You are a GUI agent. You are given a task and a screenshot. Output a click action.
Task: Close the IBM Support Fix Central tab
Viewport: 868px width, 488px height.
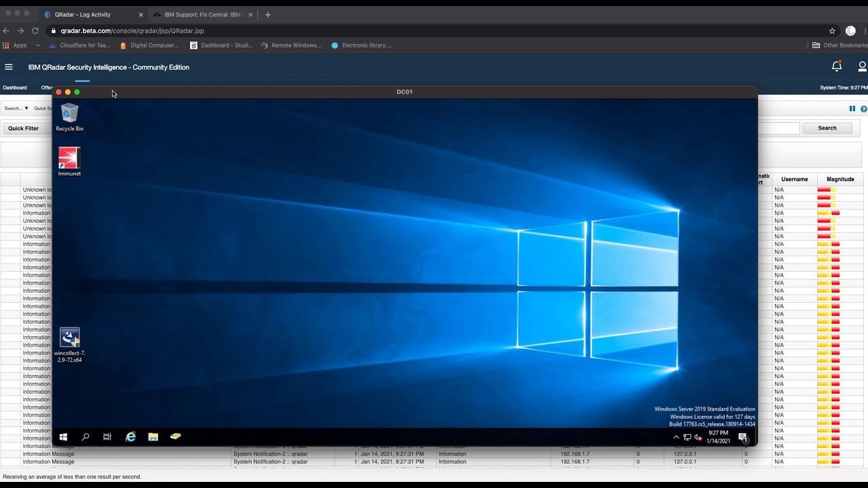250,14
